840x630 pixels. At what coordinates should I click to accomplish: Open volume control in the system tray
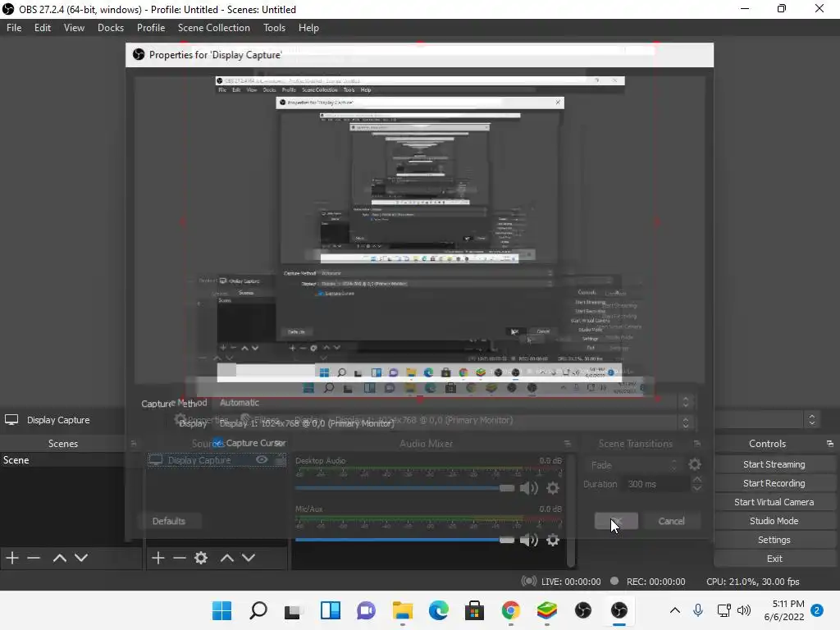pyautogui.click(x=743, y=610)
